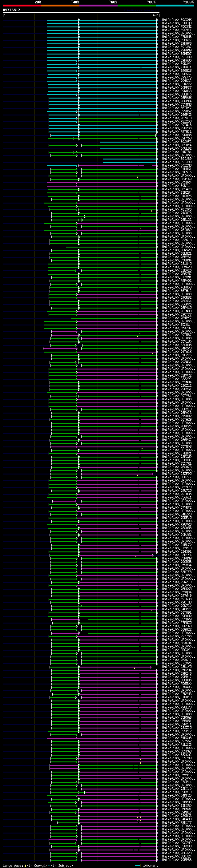The image size is (197, 868).
Task: Select hit UniRef100_B9HED7
Action: (x=177, y=54)
